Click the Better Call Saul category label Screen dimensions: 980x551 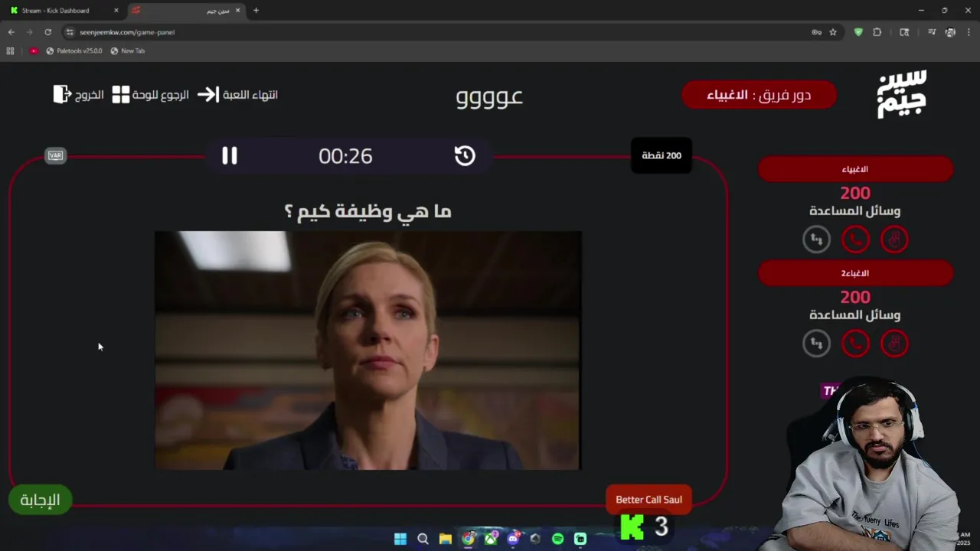(648, 500)
